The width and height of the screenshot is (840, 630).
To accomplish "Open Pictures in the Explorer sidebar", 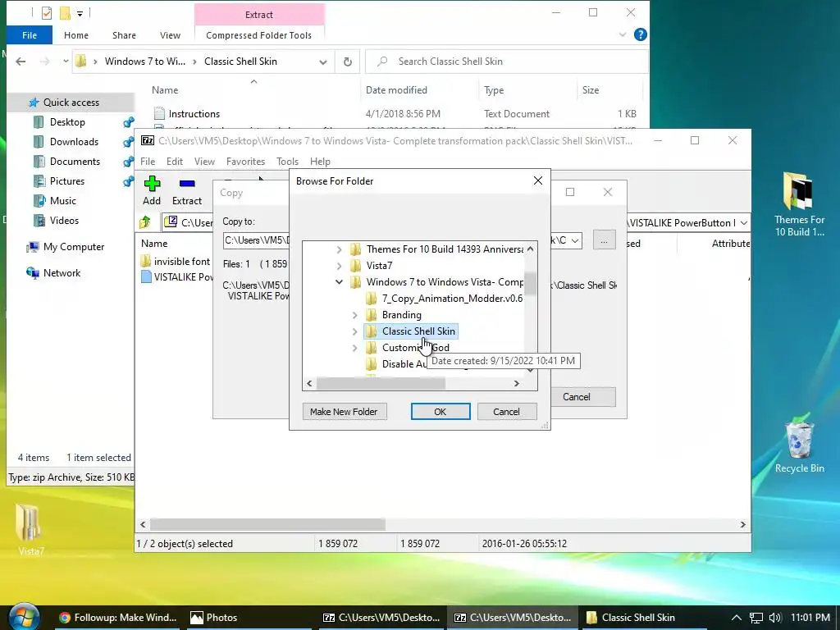I will [x=66, y=181].
